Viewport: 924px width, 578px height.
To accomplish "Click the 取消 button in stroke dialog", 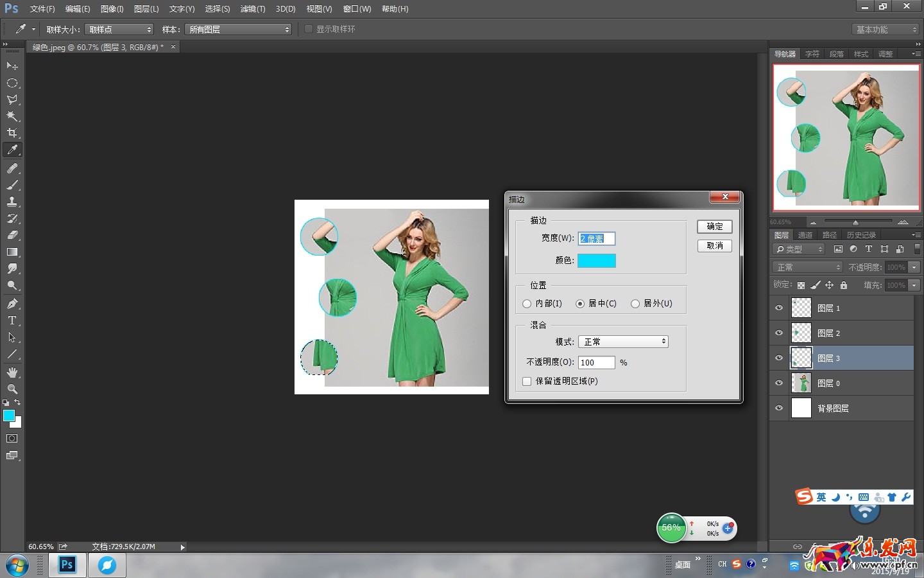I will tap(714, 246).
